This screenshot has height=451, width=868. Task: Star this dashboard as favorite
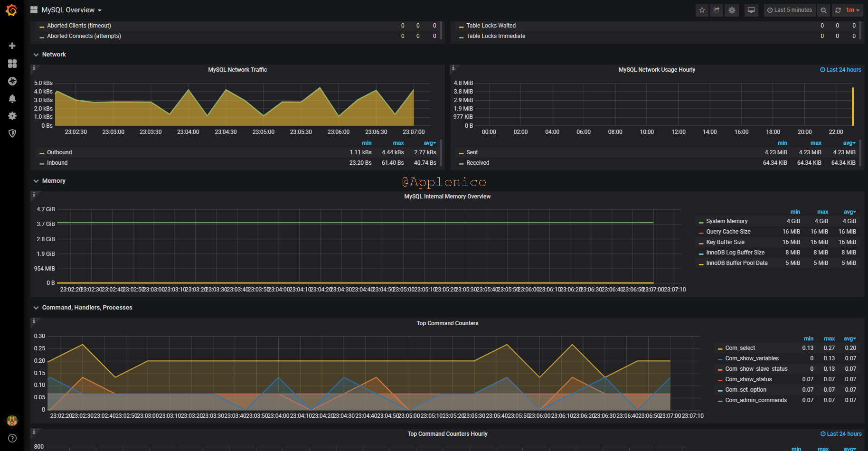[x=702, y=10]
